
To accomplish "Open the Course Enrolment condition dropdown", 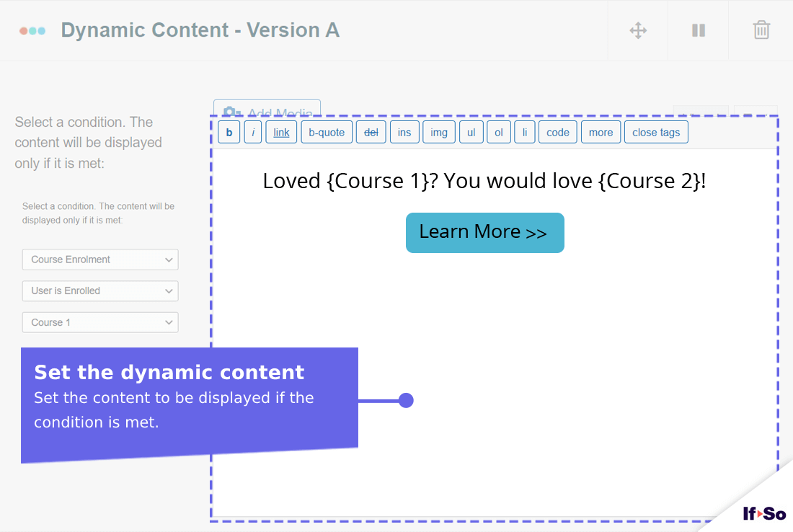I will (x=99, y=260).
